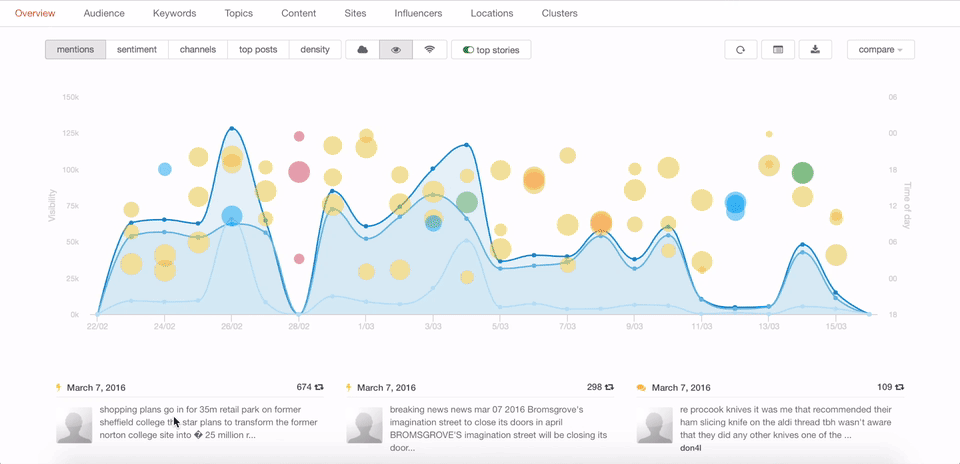960x464 pixels.
Task: Open the table view icon
Action: point(778,50)
